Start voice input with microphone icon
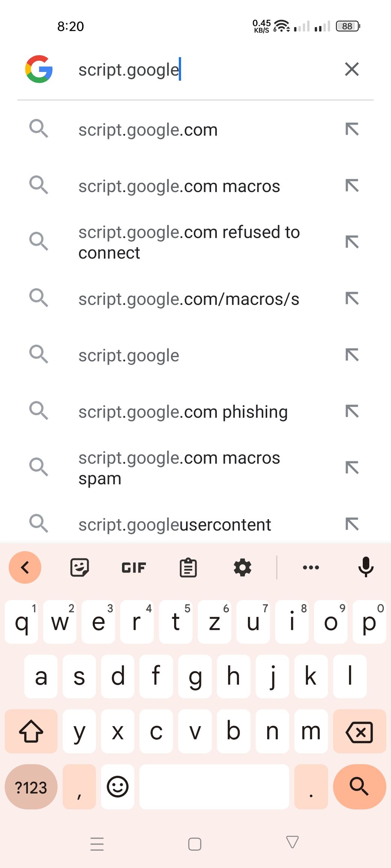391x868 pixels. point(365,567)
